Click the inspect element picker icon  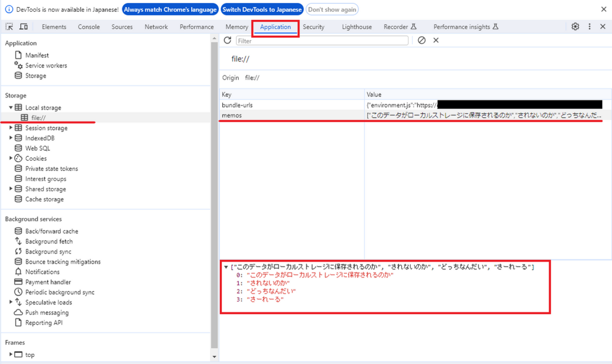[9, 27]
